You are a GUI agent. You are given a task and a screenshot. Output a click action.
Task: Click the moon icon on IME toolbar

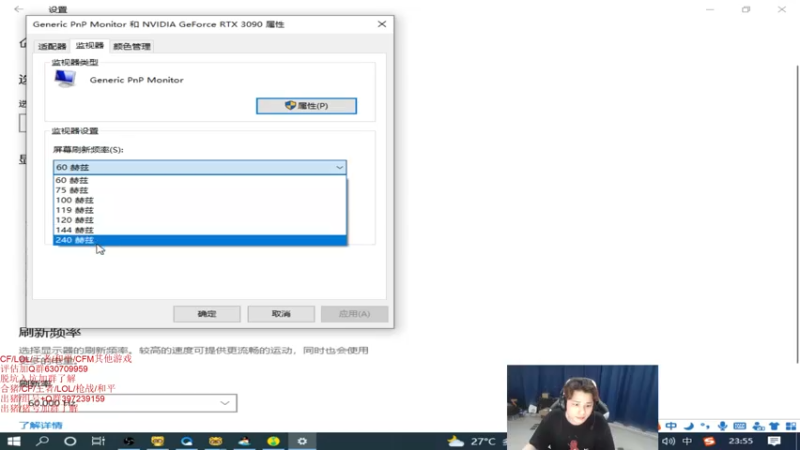[689, 426]
